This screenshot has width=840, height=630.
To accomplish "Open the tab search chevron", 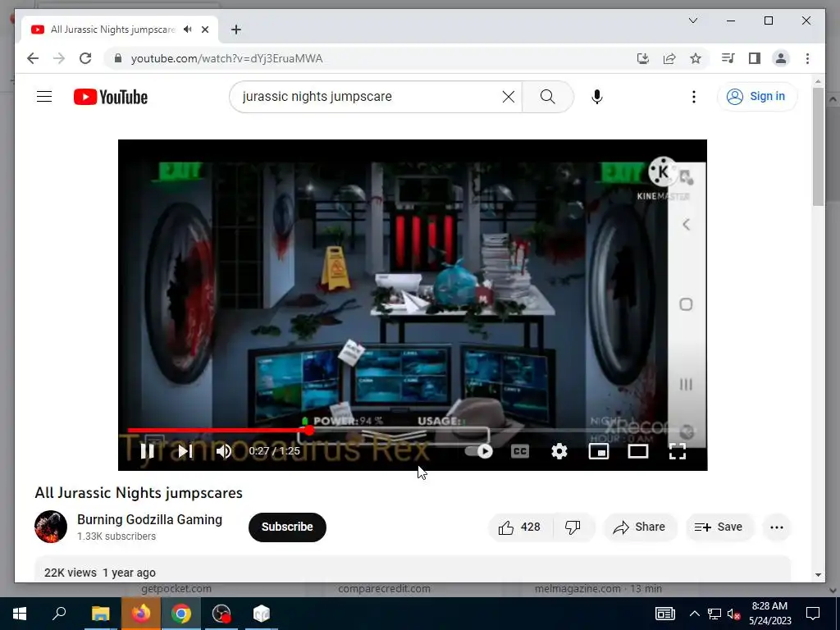I will tap(693, 21).
